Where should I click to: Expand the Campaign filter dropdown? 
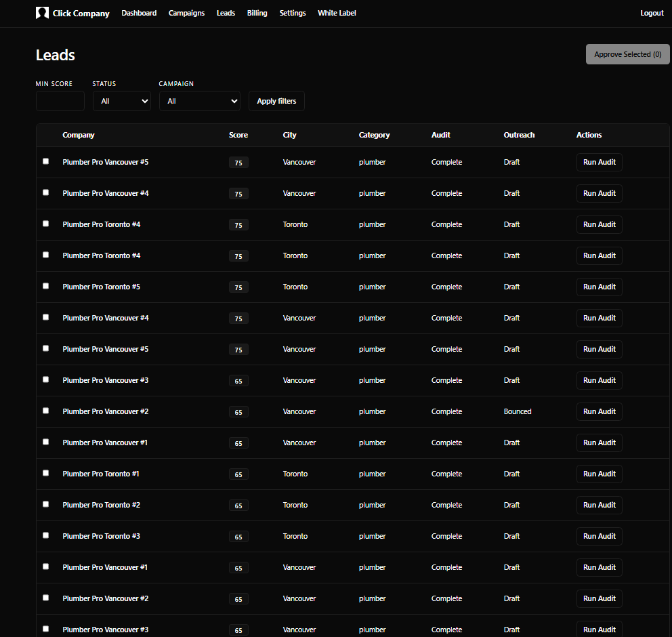tap(200, 101)
